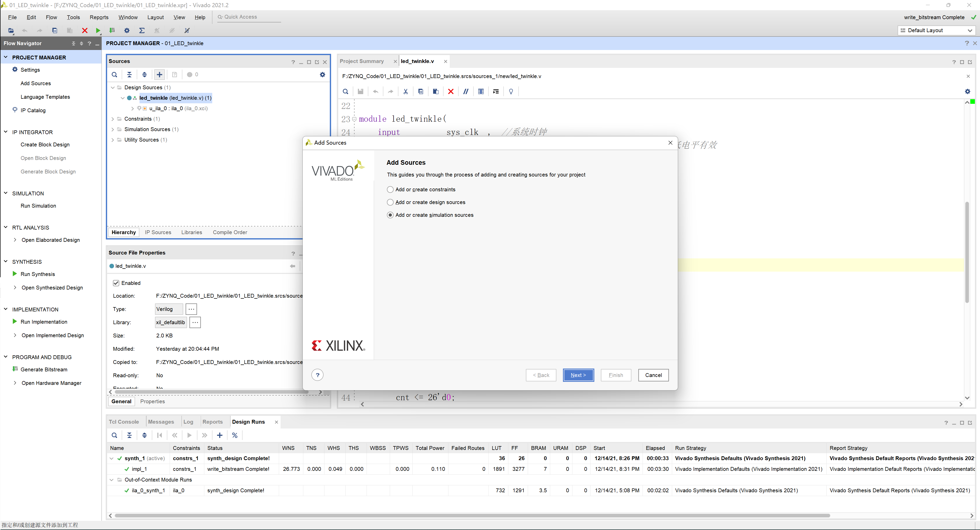
Task: Click the Cancel button in Add Sources dialog
Action: (x=653, y=375)
